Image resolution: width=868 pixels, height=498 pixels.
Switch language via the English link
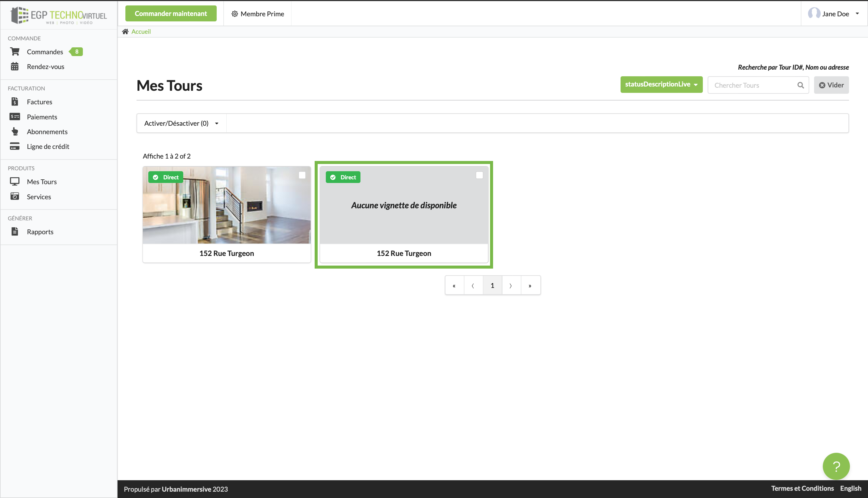tap(850, 488)
